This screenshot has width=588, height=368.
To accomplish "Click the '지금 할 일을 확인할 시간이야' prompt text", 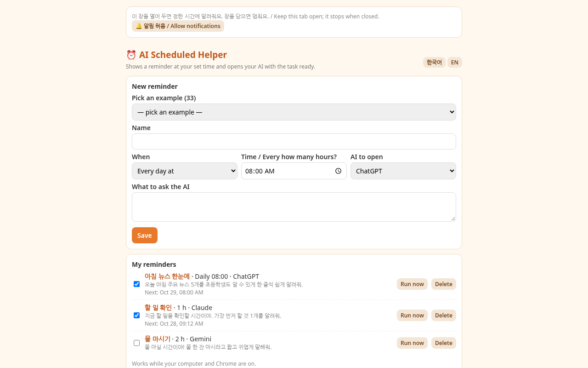I will pyautogui.click(x=213, y=316).
